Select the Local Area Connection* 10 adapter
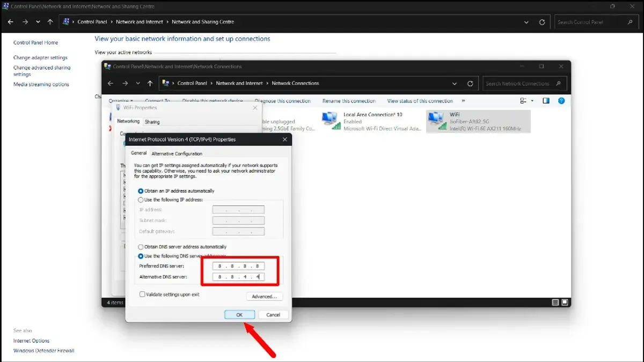 click(x=370, y=121)
